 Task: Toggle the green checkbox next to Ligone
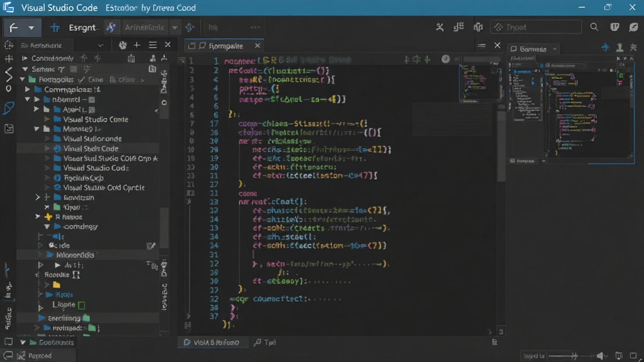81,305
